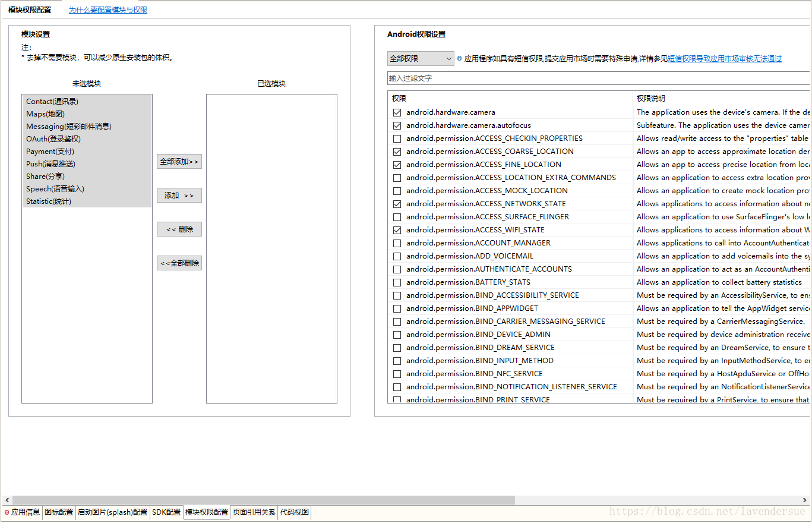This screenshot has width=812, height=523.
Task: Open the 全部权限 filter dropdown
Action: click(x=421, y=59)
